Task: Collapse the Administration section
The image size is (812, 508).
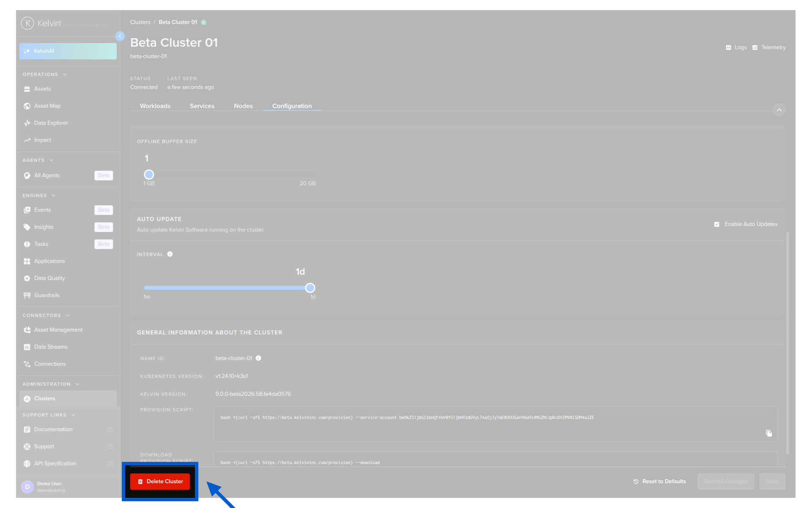Action: coord(77,384)
